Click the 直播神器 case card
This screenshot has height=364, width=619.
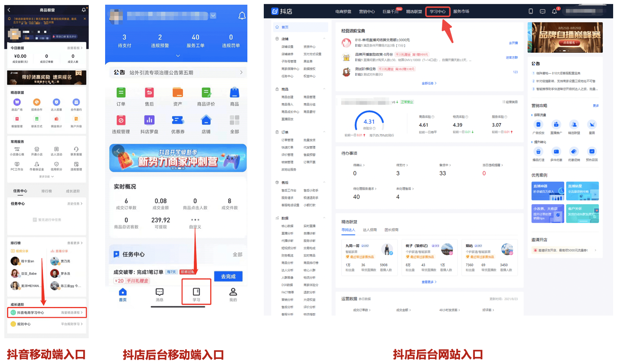[547, 191]
